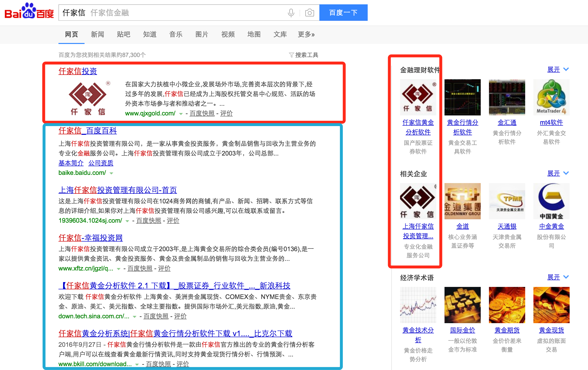
Task: Click MetaTrader 4 icon thumbnail
Action: (x=551, y=97)
